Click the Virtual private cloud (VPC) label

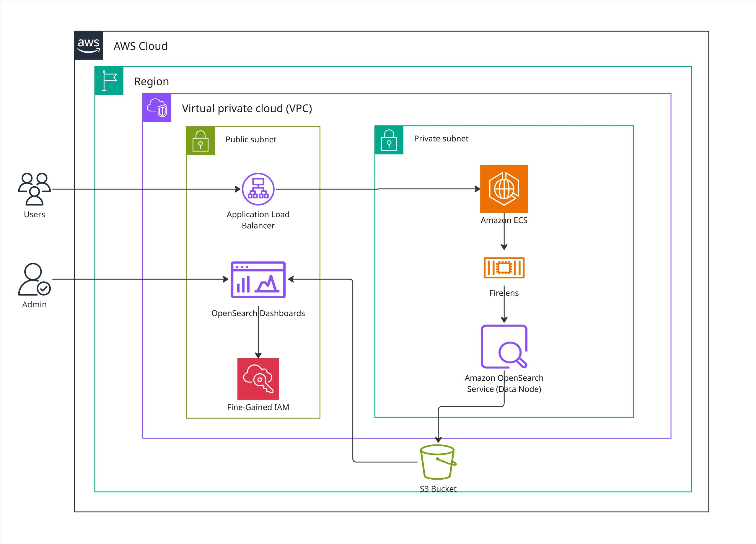(x=247, y=108)
